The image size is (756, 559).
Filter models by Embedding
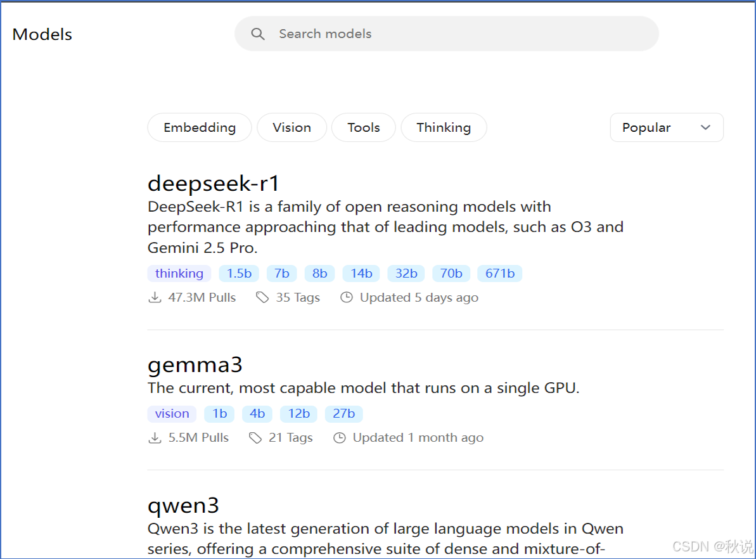200,127
